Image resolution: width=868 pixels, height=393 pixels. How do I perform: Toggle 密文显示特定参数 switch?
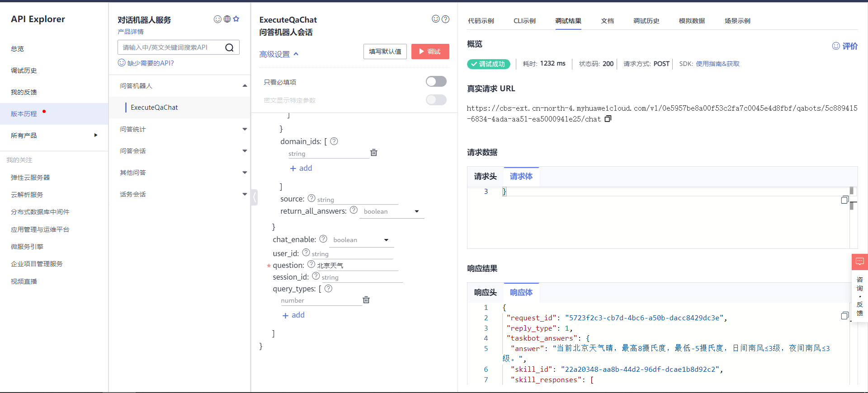436,100
